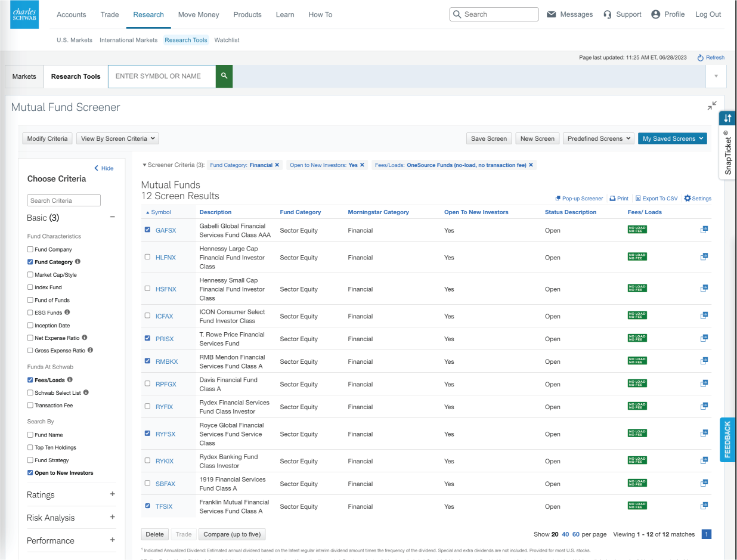Screen dimensions: 737x560
Task: Click the chart icon in the RYFIX row
Action: point(704,406)
